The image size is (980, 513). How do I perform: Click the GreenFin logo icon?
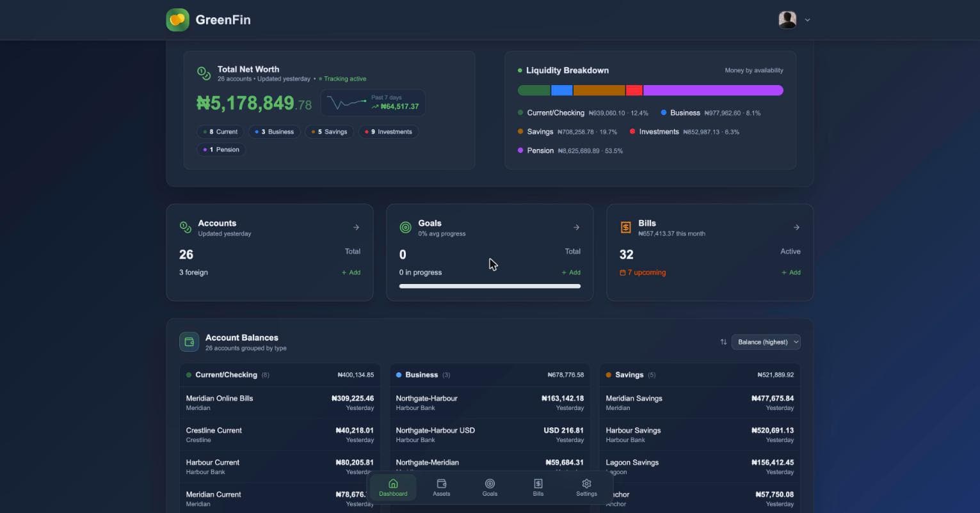[177, 20]
